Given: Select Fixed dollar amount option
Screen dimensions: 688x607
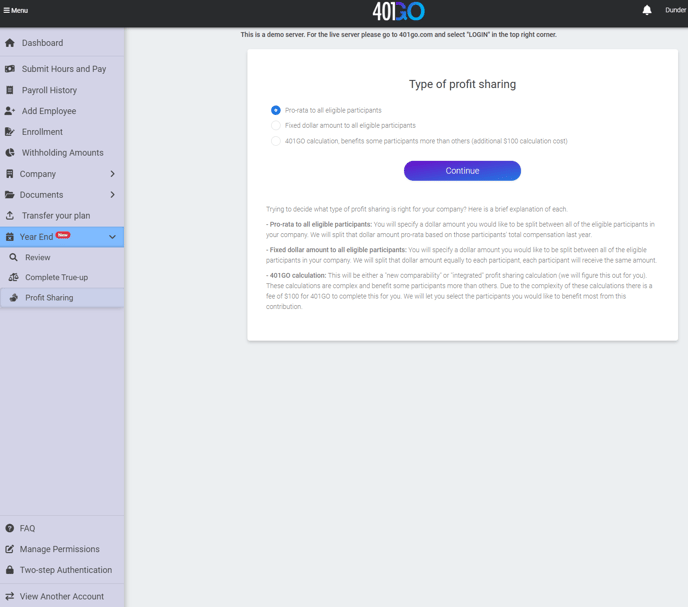Looking at the screenshot, I should [276, 126].
